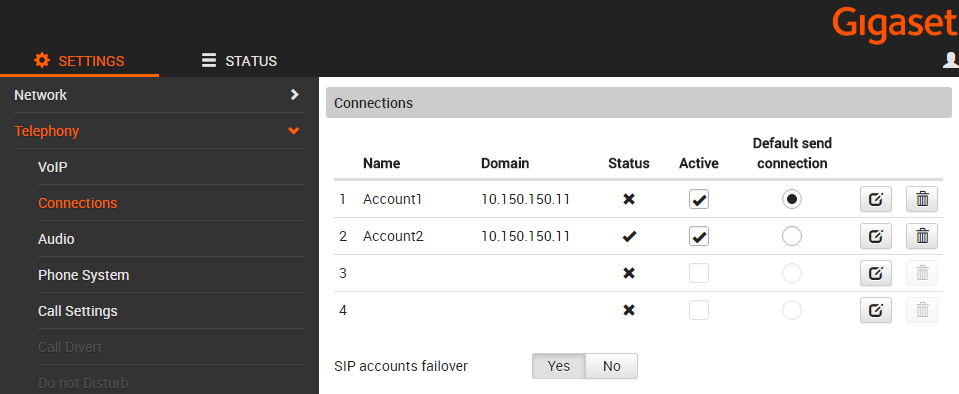Edit connection number 3

875,273
